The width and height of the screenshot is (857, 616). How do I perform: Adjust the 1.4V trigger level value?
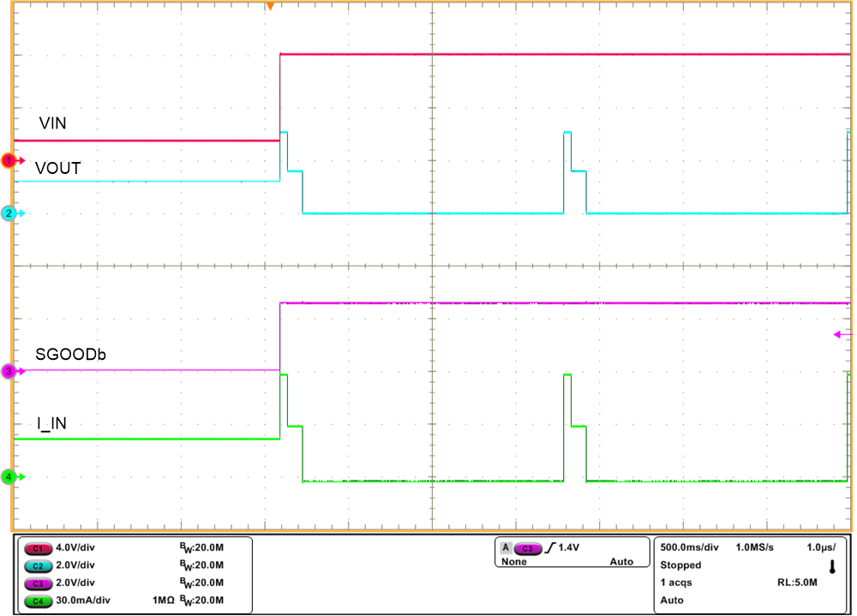coord(569,546)
